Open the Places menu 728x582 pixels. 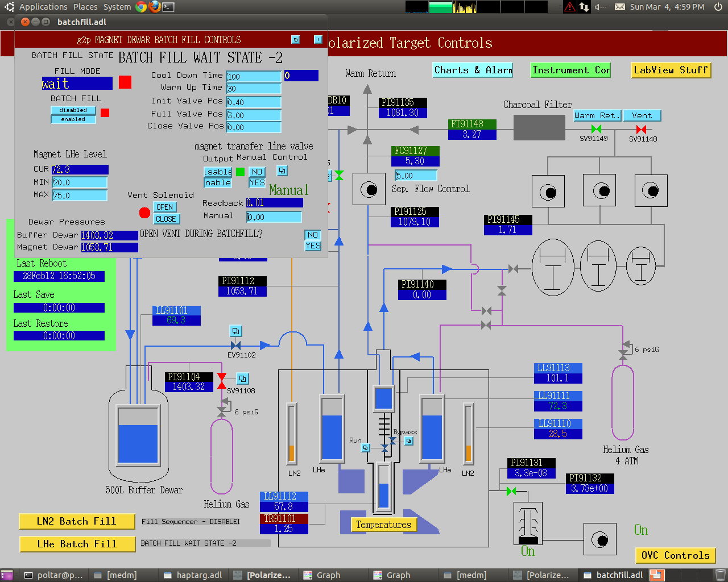(85, 7)
